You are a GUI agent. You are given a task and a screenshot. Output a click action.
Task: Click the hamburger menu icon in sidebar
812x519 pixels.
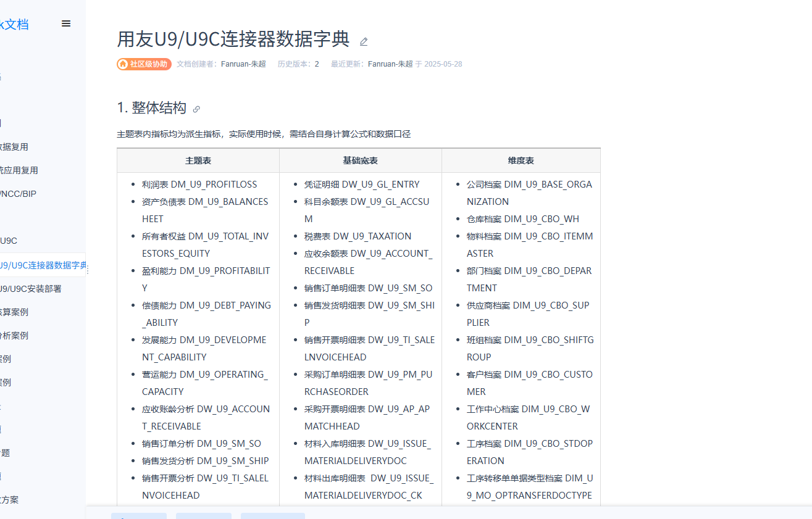click(x=66, y=23)
